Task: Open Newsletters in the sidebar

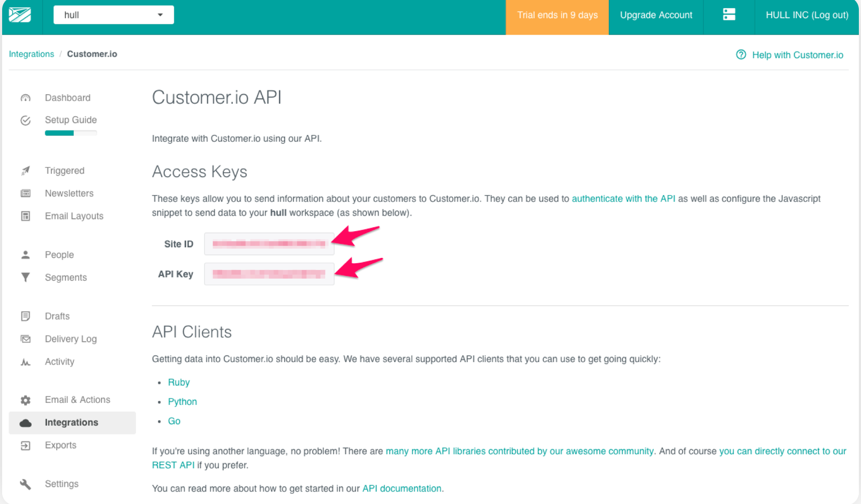Action: (x=69, y=193)
